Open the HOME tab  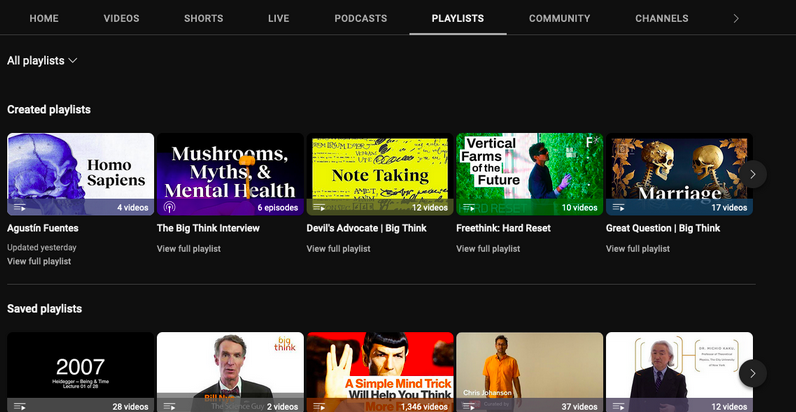(44, 18)
